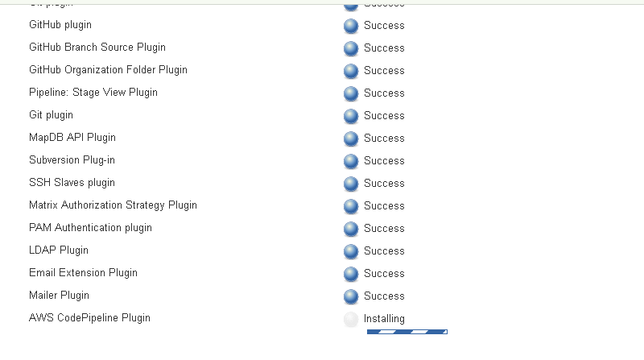Viewport: 644px width, 360px height.
Task: Click the blue ball beside Email Extension Plugin
Action: pos(351,274)
